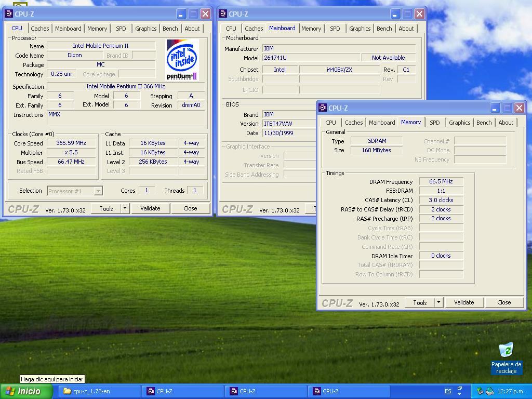Image resolution: width=532 pixels, height=399 pixels.
Task: Click the Tools button in the Memory window
Action: coord(420,303)
